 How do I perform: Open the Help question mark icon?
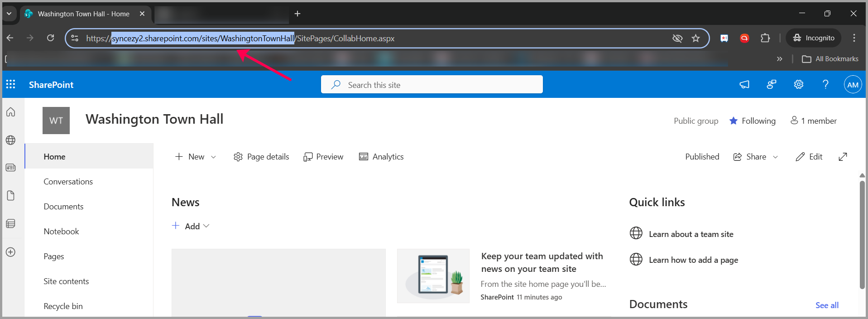[x=825, y=84]
